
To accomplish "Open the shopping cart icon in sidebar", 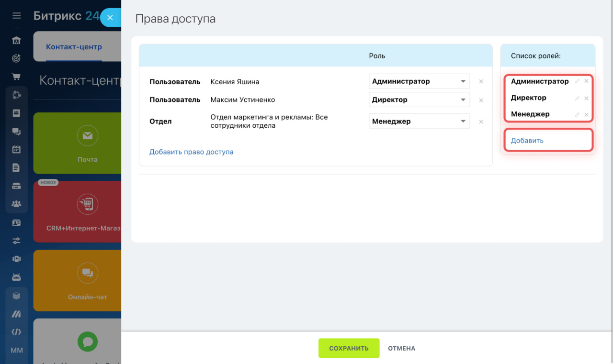I will (17, 77).
